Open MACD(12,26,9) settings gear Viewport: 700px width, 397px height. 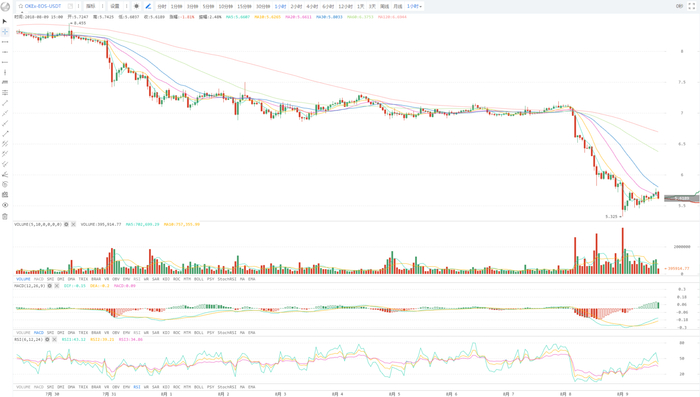50,286
